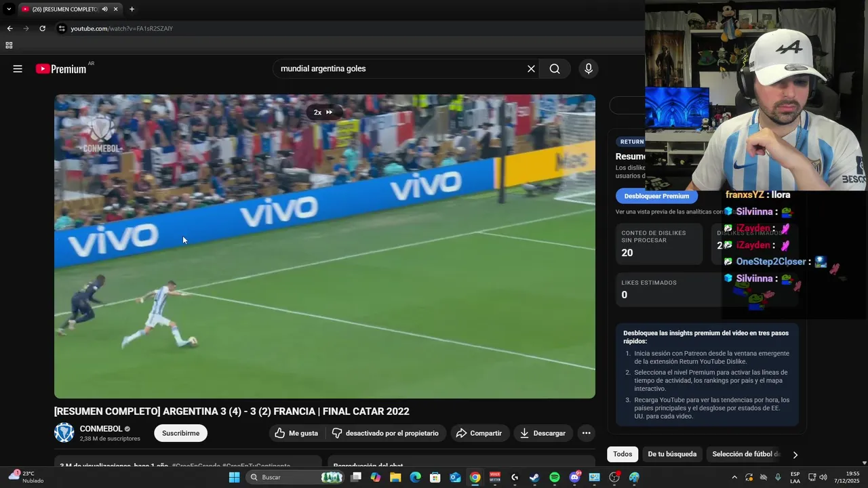Screen dimensions: 868x488
Task: Expand the hidden system tray icons
Action: point(734,477)
